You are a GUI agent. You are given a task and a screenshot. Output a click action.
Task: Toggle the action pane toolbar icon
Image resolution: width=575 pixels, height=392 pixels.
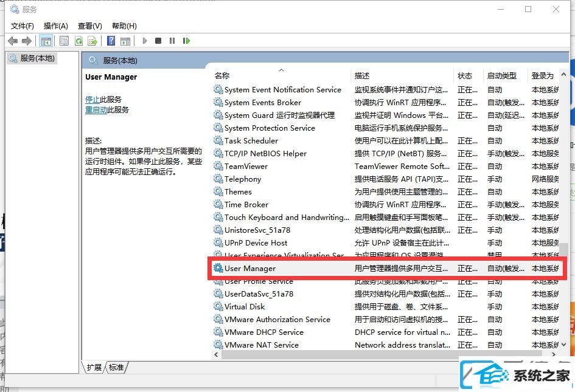125,41
